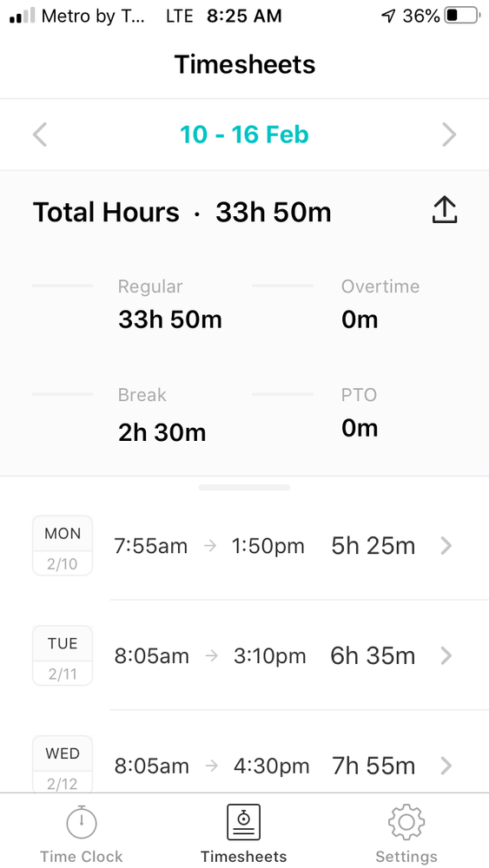
Task: Open the Time Clock stopwatch icon
Action: [82, 823]
